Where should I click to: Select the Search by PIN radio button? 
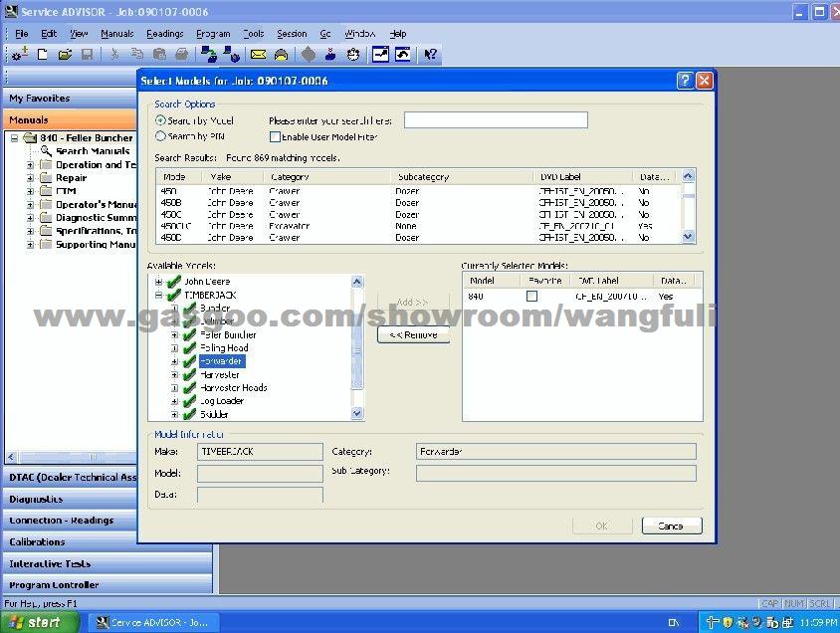coord(160,136)
